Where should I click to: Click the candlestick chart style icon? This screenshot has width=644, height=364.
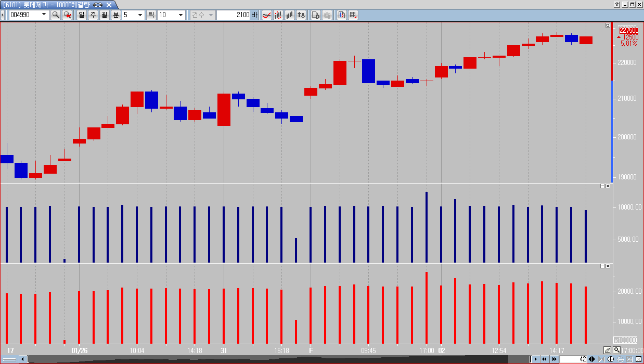pyautogui.click(x=278, y=15)
